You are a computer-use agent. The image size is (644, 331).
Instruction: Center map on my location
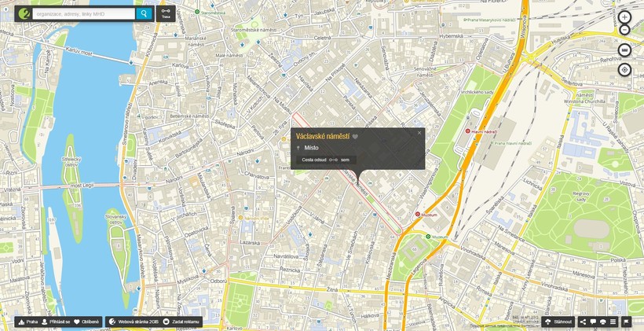tap(624, 70)
